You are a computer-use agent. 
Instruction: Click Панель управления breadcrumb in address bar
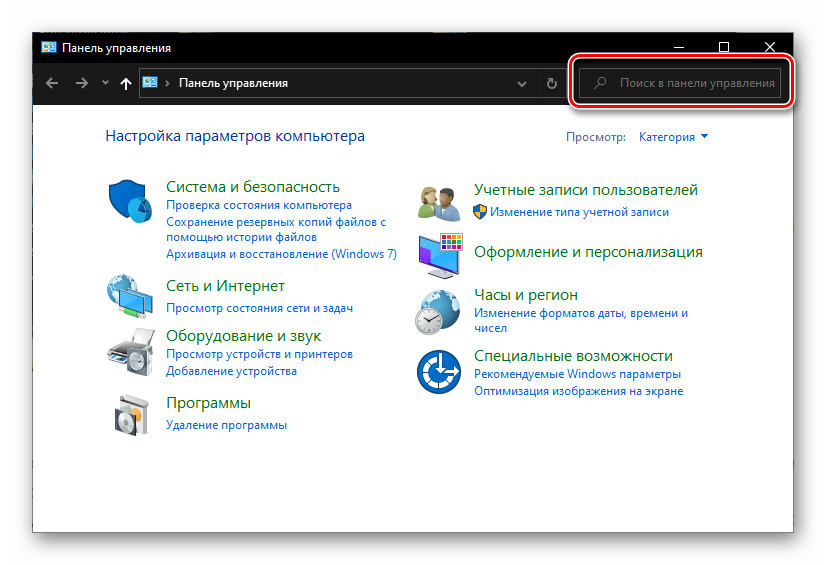click(233, 84)
